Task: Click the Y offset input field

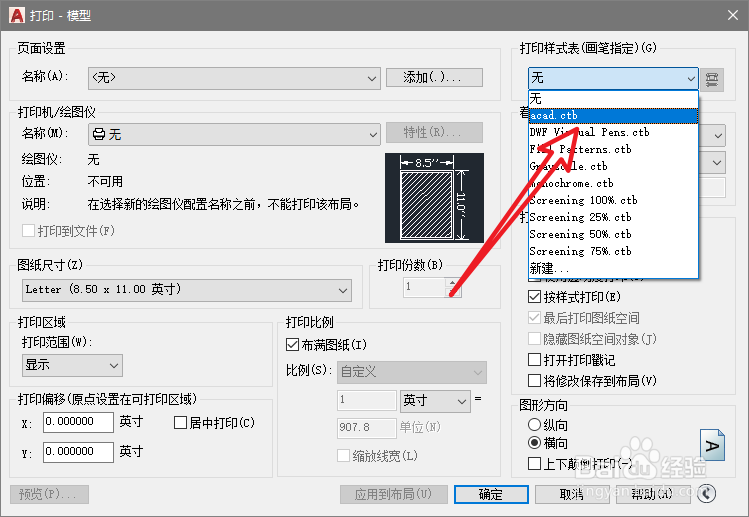Action: [x=78, y=452]
